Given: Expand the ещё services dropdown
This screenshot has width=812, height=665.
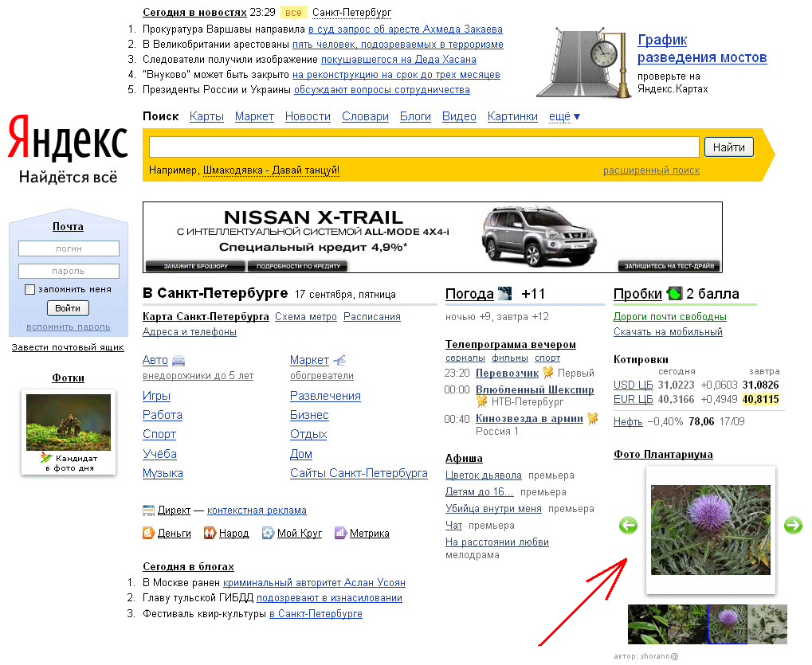Looking at the screenshot, I should click(x=564, y=116).
